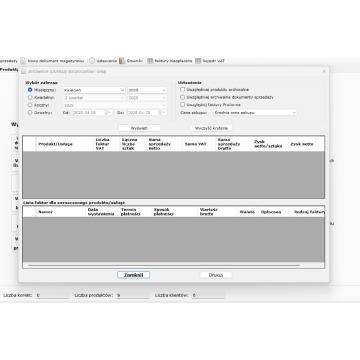Open Rejestr VAT toolbar icon
This screenshot has width=360, height=360.
click(198, 61)
